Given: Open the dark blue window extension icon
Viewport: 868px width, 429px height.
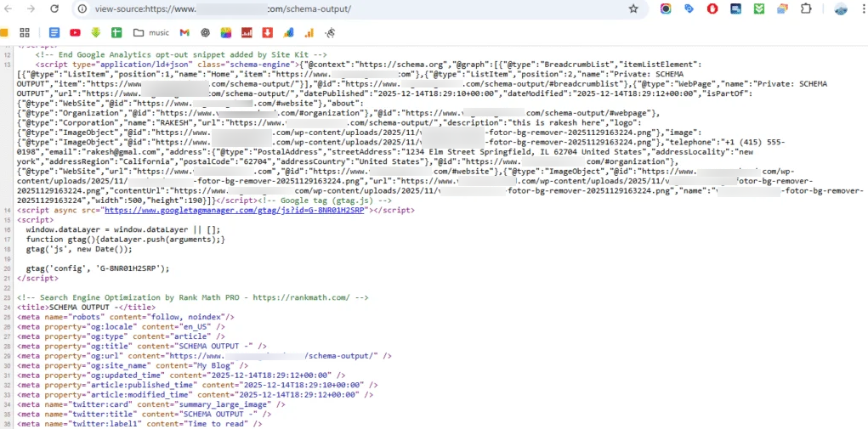Looking at the screenshot, I should tap(735, 8).
